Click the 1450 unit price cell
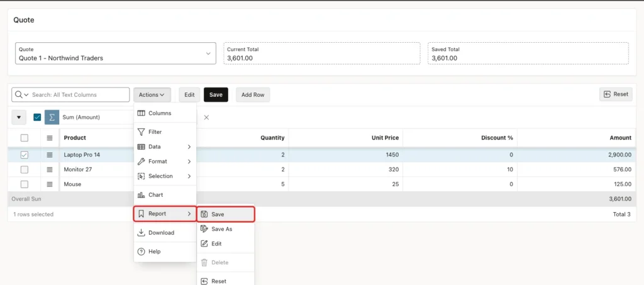The image size is (644, 285). tap(346, 155)
